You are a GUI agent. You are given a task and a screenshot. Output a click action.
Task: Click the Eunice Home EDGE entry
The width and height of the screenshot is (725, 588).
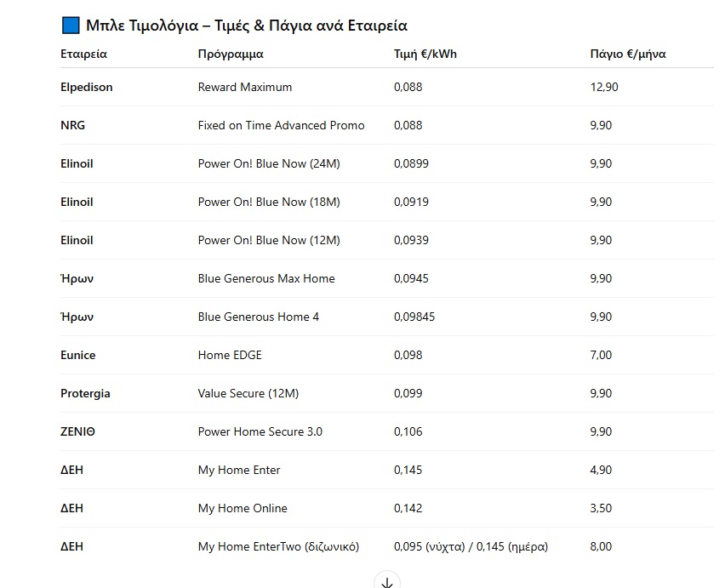pyautogui.click(x=230, y=356)
